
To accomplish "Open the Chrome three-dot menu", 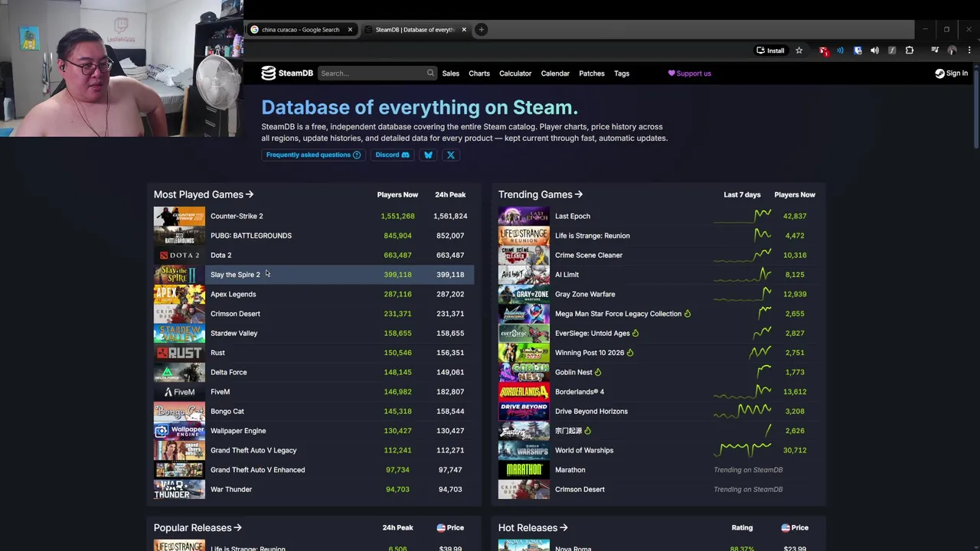I will (x=969, y=51).
